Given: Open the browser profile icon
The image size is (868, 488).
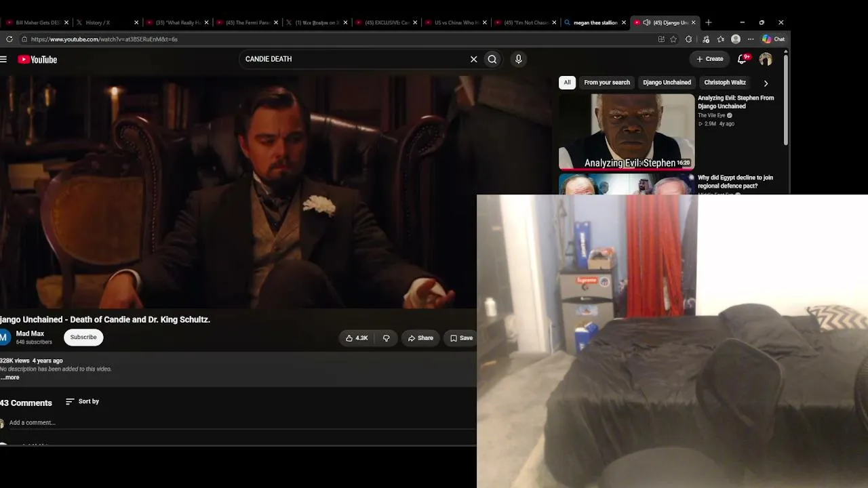Looking at the screenshot, I should [x=736, y=39].
